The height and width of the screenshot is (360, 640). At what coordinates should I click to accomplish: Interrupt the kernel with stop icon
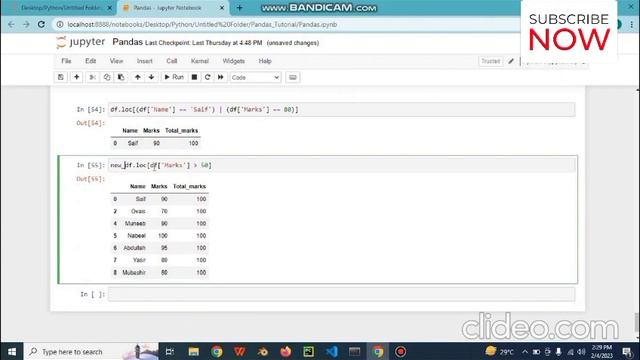(194, 77)
